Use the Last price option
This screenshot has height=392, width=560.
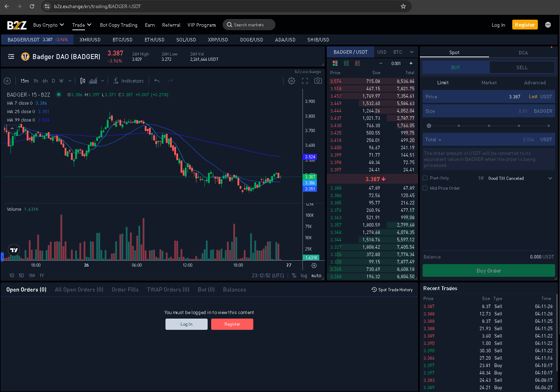533,97
